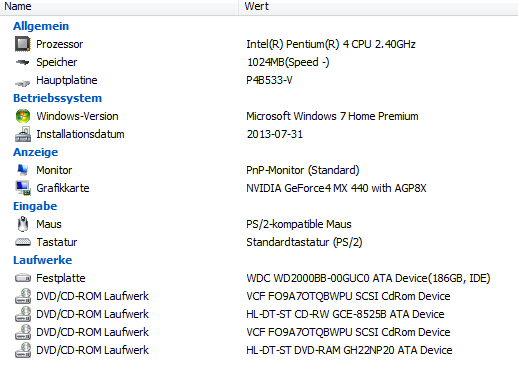Collapse the Betriebssystem group heading
This screenshot has width=518, height=370.
pyautogui.click(x=57, y=98)
